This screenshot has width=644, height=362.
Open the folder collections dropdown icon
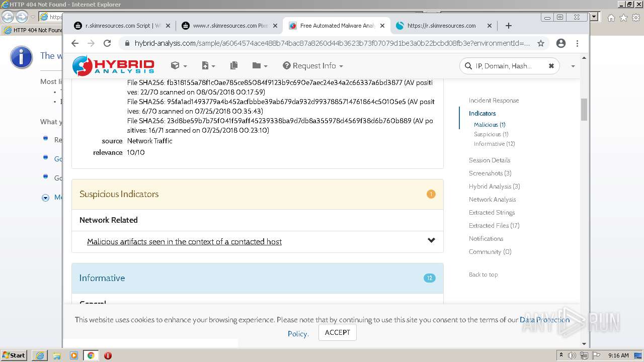pyautogui.click(x=260, y=66)
